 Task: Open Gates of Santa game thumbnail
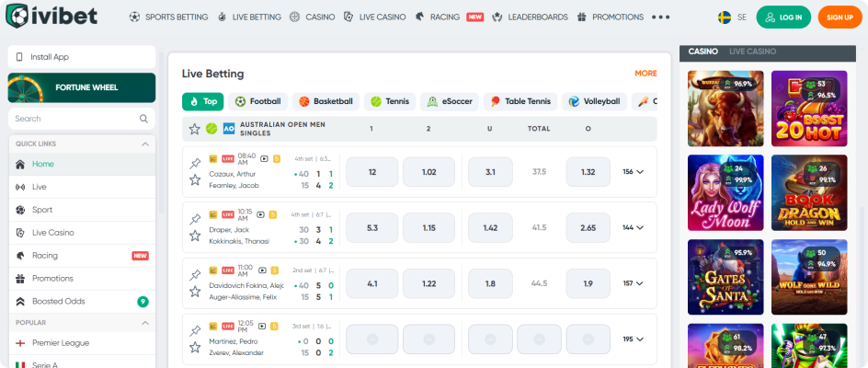tap(725, 277)
